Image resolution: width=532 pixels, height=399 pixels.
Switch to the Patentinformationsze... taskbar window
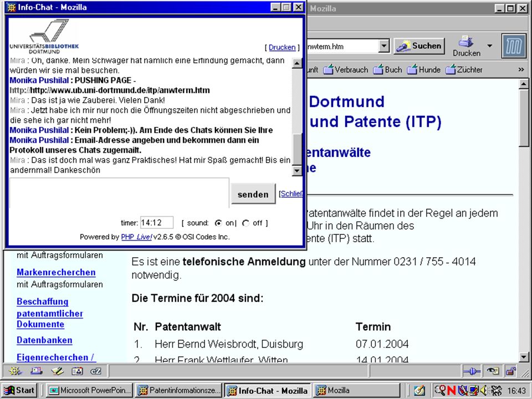(x=178, y=391)
